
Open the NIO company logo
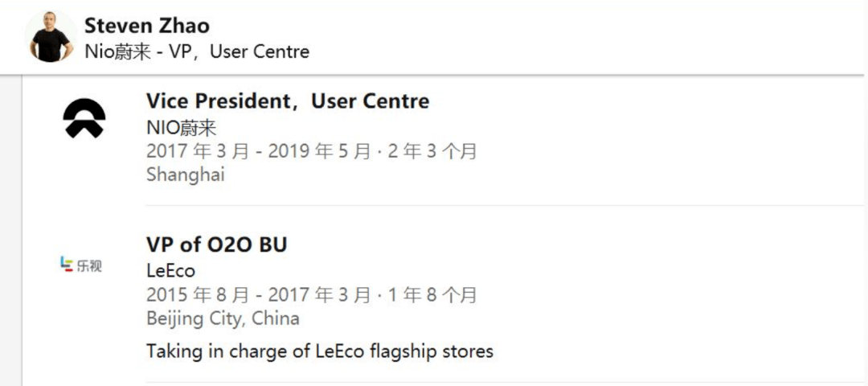click(x=84, y=118)
